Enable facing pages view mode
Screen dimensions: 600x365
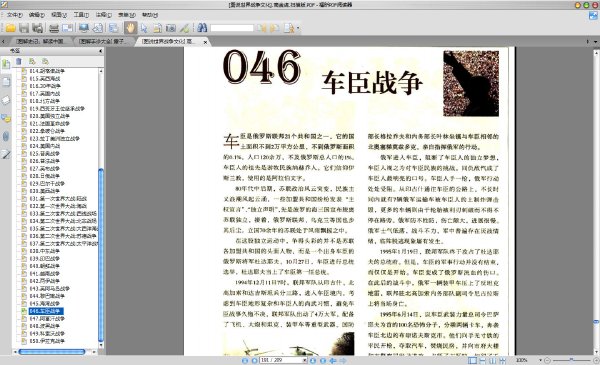pyautogui.click(x=493, y=360)
